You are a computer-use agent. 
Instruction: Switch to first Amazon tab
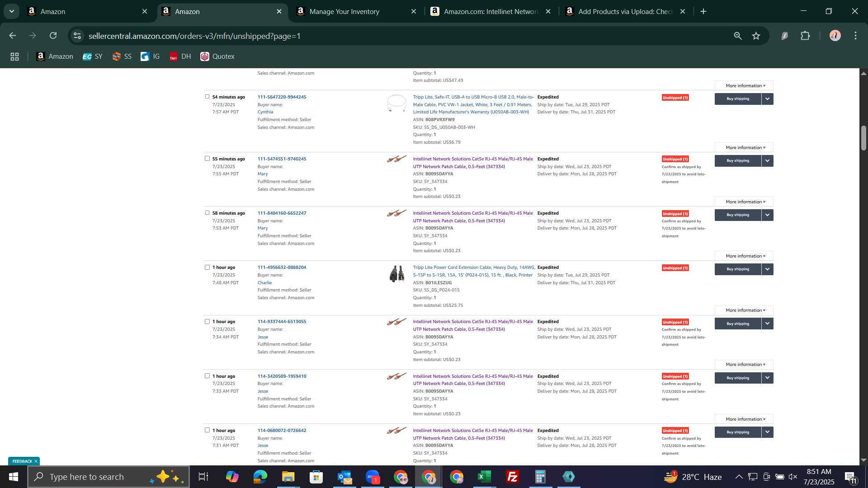87,11
